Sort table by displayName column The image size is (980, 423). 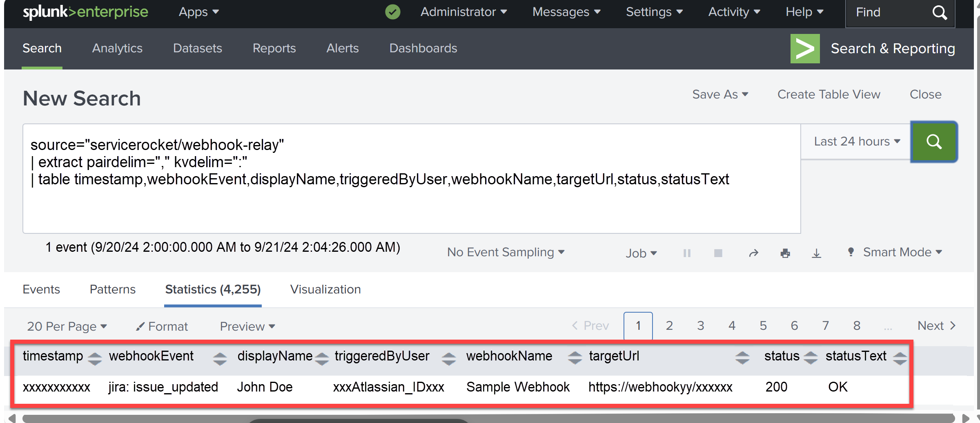pyautogui.click(x=322, y=358)
